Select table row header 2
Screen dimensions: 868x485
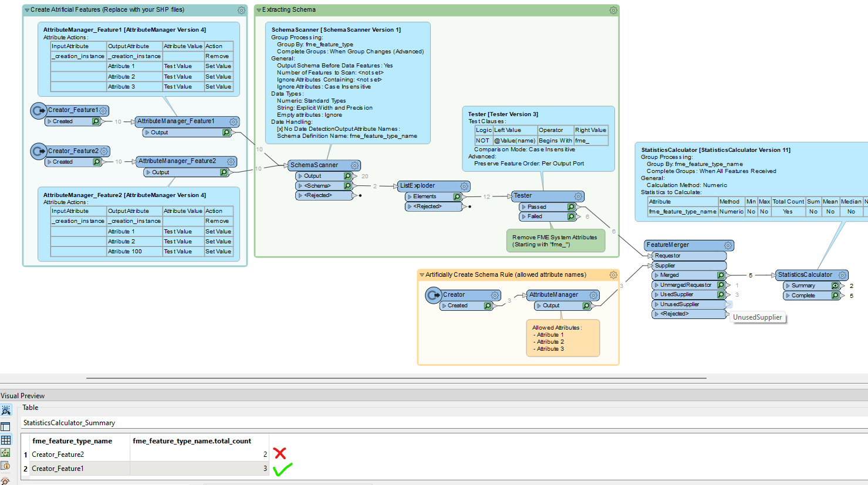[25, 469]
